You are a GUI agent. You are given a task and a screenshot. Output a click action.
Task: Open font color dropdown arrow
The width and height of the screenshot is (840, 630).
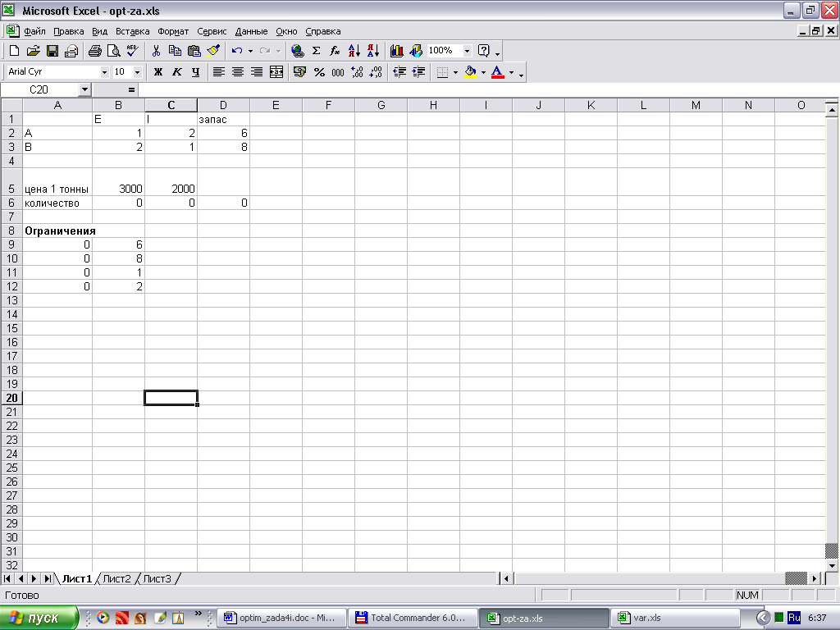click(512, 72)
